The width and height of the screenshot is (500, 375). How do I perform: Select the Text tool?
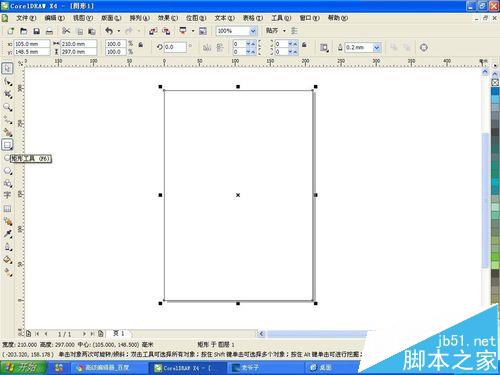[7, 195]
